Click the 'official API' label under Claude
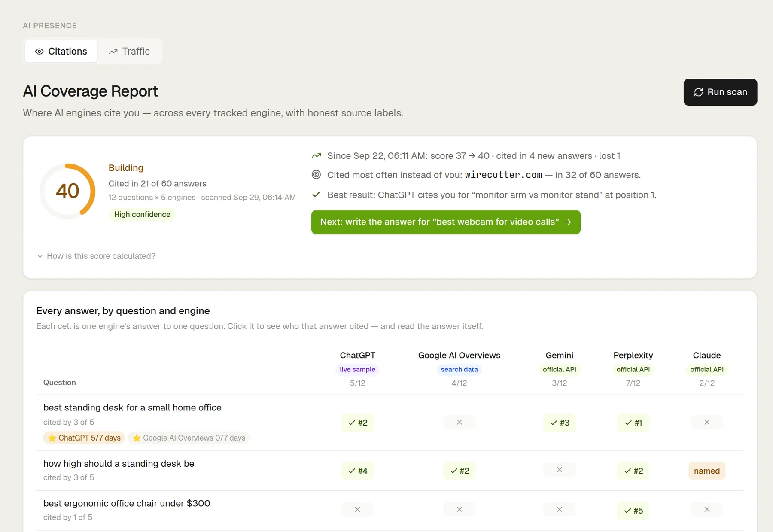The height and width of the screenshot is (532, 773). click(707, 369)
